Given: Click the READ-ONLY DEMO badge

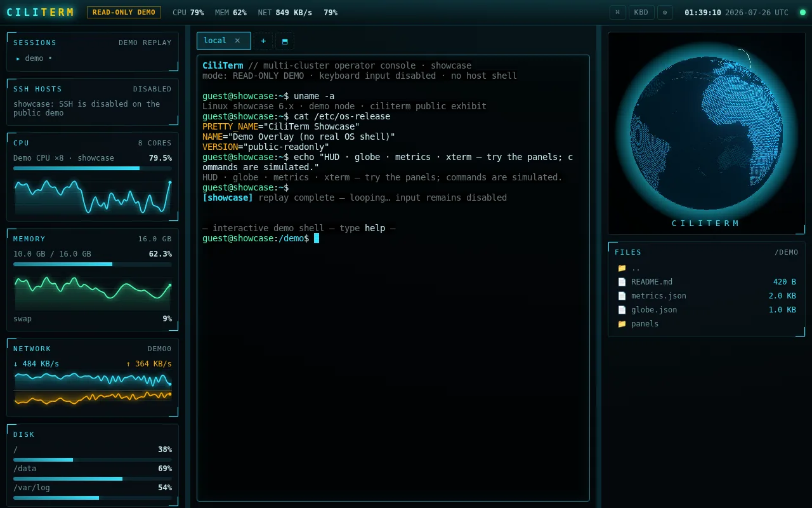Looking at the screenshot, I should point(124,12).
